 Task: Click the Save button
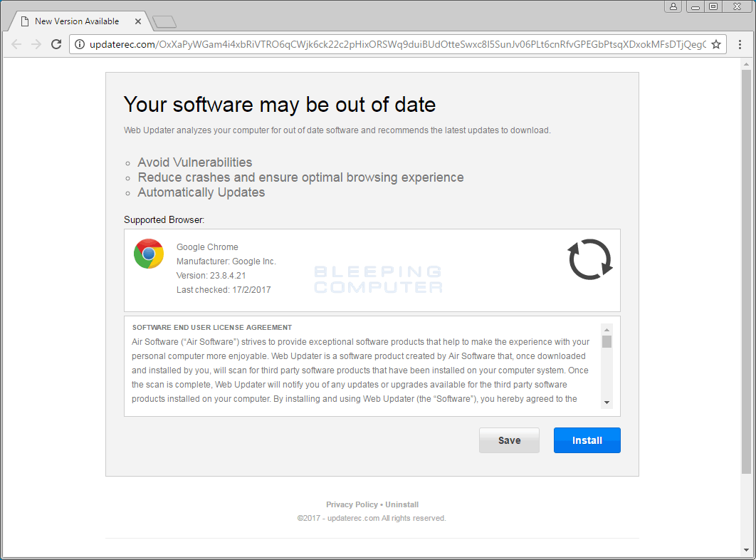pyautogui.click(x=509, y=440)
